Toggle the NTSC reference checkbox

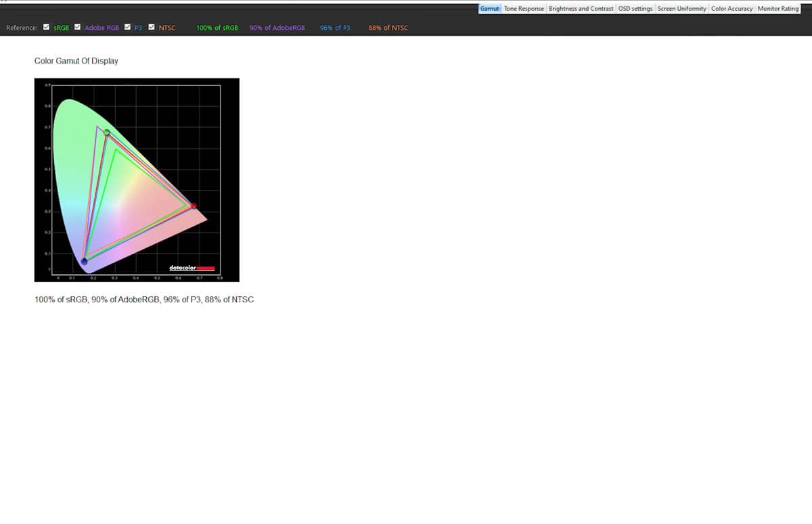(152, 28)
